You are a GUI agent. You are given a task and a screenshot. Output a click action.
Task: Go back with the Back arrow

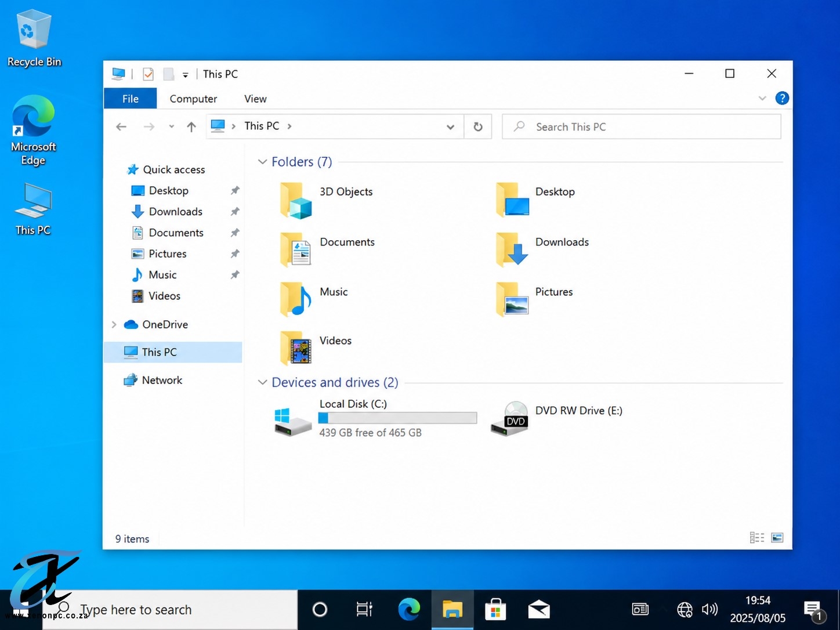pyautogui.click(x=121, y=126)
